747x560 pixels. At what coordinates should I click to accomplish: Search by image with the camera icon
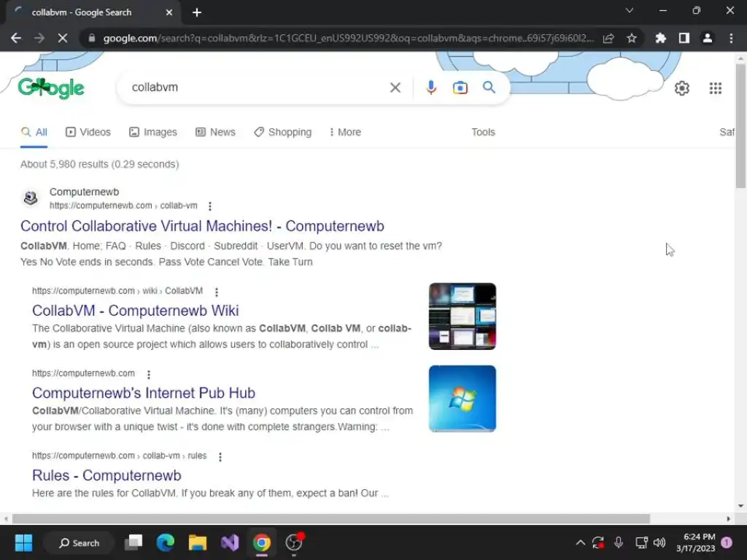(460, 87)
